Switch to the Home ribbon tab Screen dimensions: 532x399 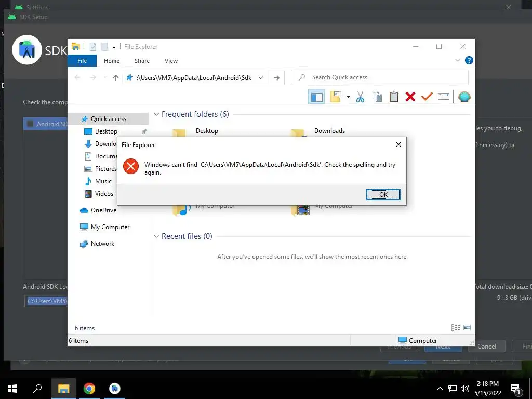112,61
